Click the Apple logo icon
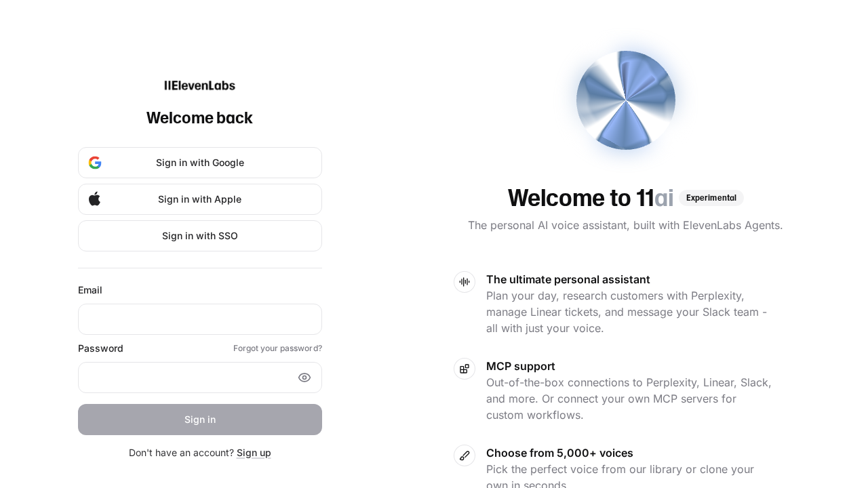 click(x=93, y=199)
